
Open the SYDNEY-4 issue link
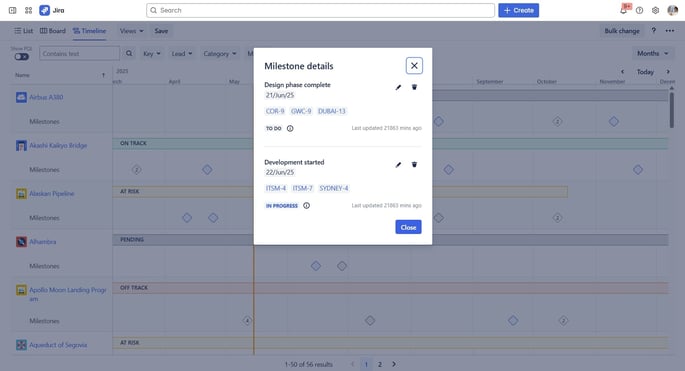click(334, 188)
